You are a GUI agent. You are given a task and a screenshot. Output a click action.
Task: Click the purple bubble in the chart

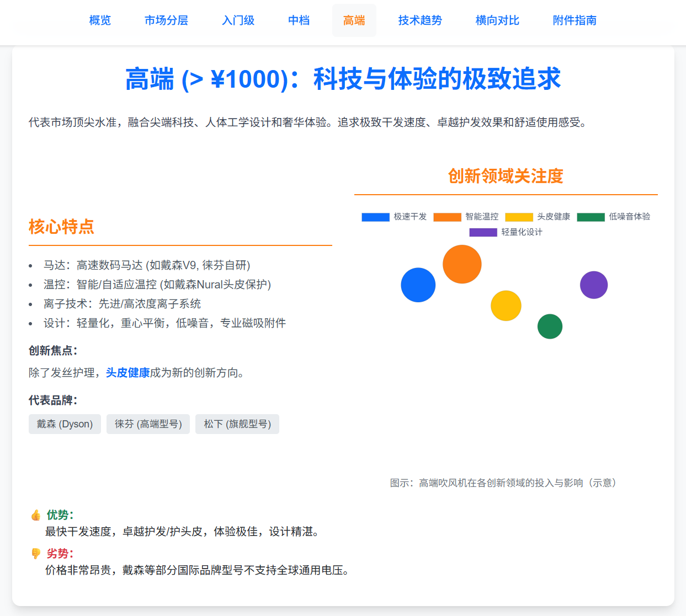point(594,285)
